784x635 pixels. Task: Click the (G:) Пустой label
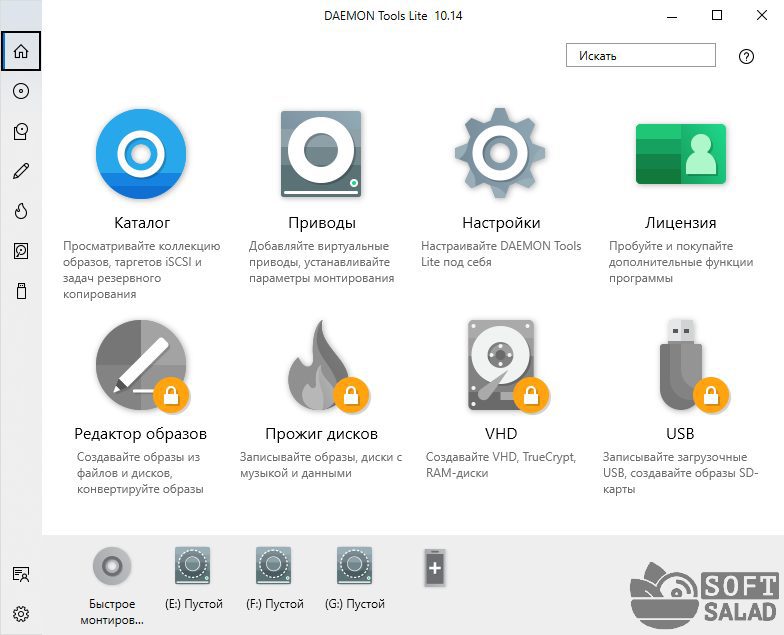(355, 604)
